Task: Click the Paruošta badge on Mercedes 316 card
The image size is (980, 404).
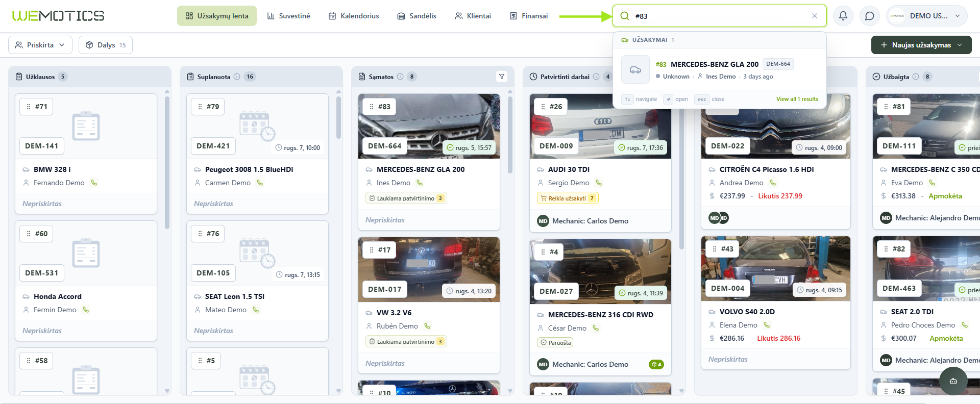Action: coord(555,343)
